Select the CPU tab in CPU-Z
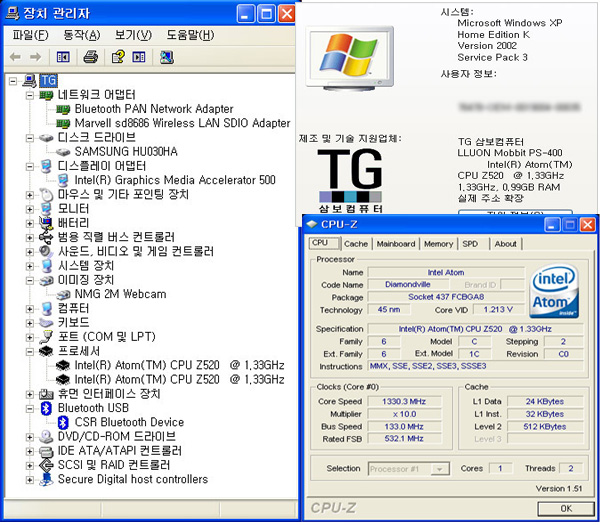600x525 pixels. 324,243
